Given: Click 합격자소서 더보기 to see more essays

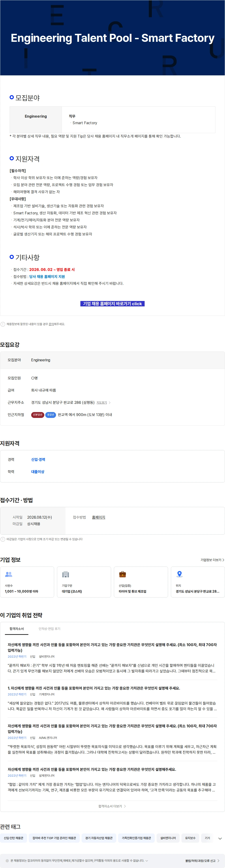Looking at the screenshot, I should click(x=112, y=806).
